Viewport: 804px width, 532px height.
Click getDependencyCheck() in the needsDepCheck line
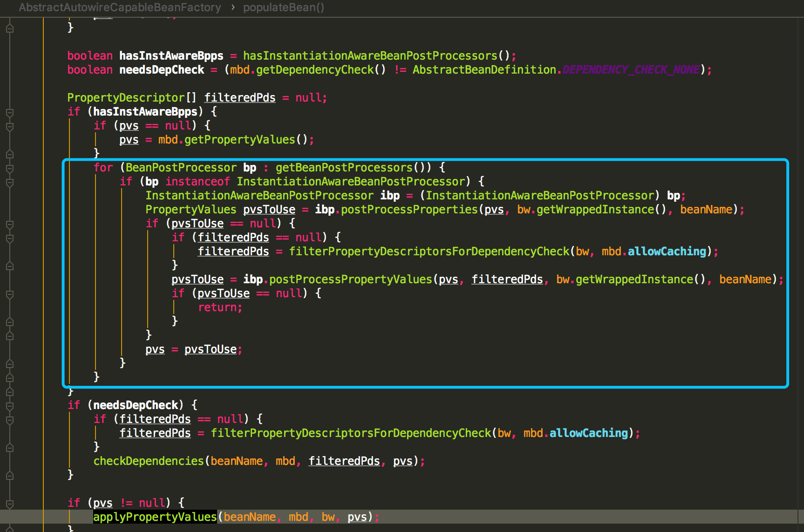tap(321, 70)
